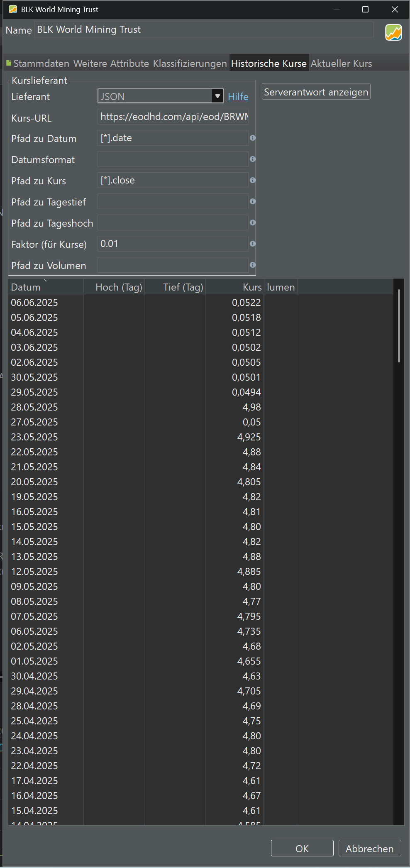Click the Pfad zu Kurs field
The image size is (410, 868).
[173, 180]
